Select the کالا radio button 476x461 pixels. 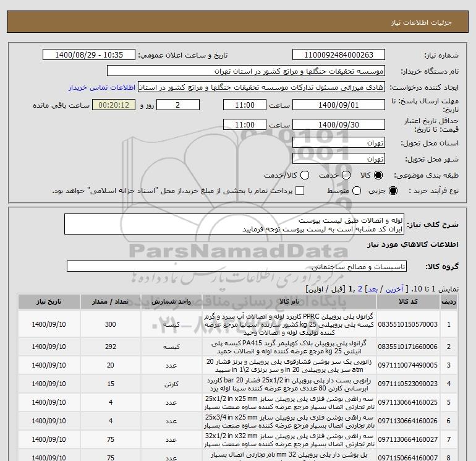(378, 175)
